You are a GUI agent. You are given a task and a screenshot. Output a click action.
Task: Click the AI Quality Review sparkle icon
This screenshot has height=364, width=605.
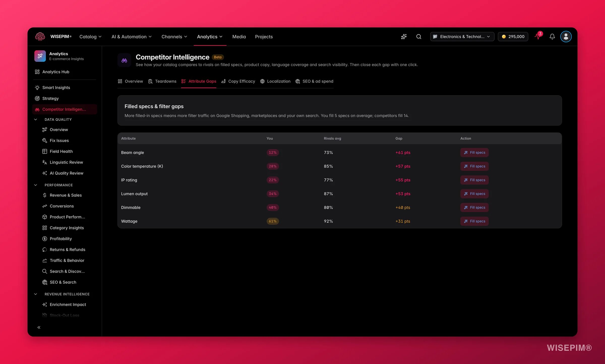45,173
